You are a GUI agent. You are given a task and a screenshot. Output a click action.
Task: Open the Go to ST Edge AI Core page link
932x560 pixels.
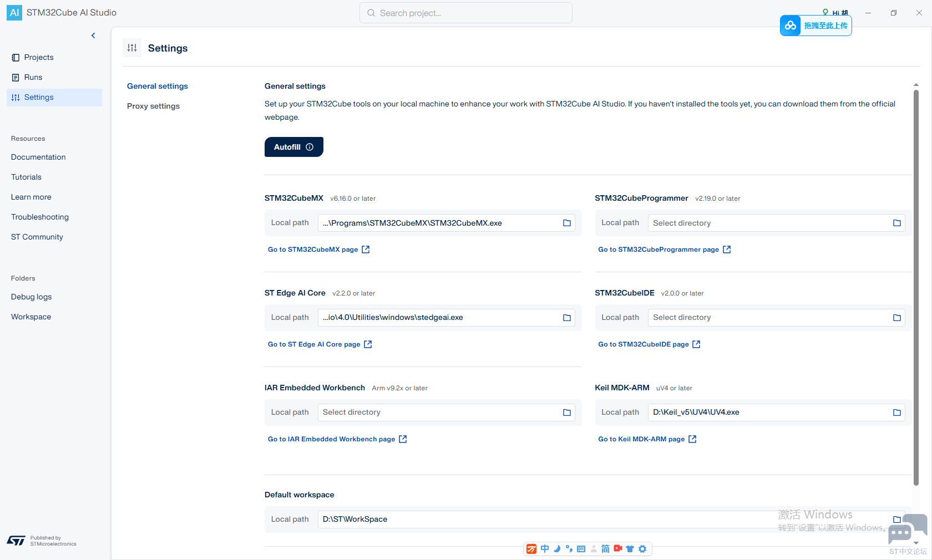tap(320, 344)
